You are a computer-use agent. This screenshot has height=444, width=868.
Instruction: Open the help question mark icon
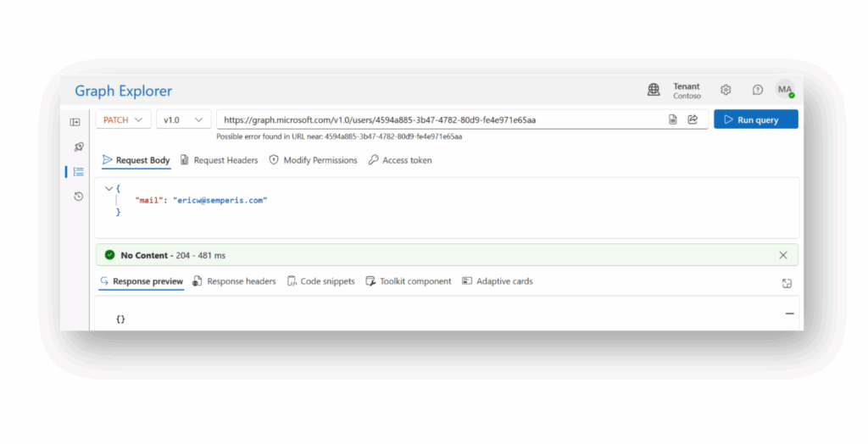click(757, 90)
